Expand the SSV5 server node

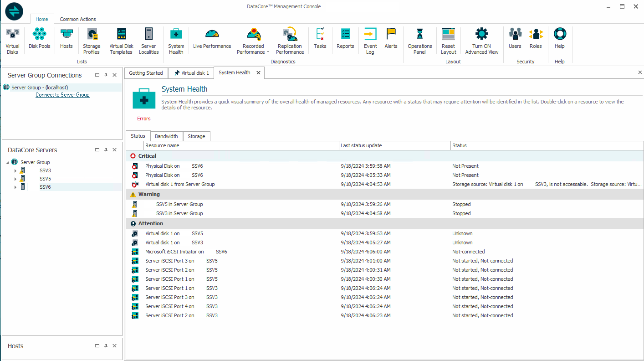click(x=15, y=179)
